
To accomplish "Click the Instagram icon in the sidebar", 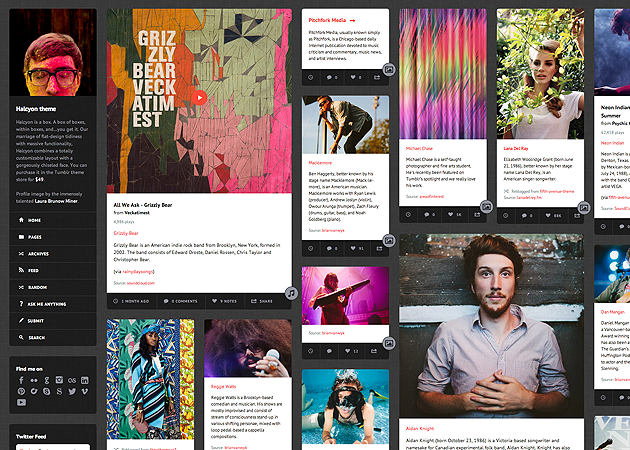I will (x=57, y=380).
